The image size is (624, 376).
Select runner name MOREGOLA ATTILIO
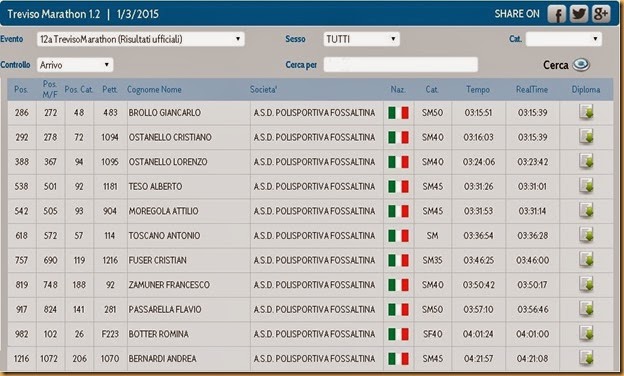tap(163, 211)
